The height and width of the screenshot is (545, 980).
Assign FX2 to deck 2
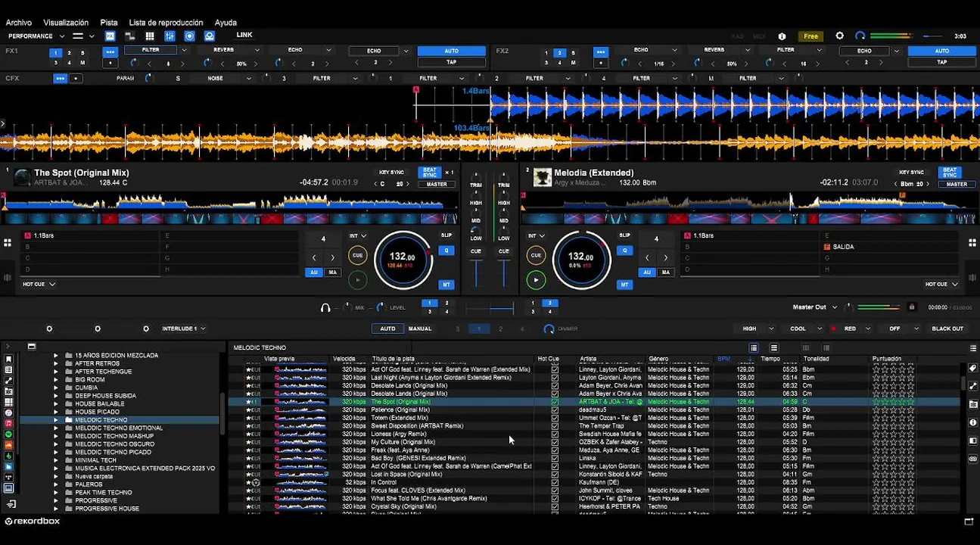coord(559,53)
